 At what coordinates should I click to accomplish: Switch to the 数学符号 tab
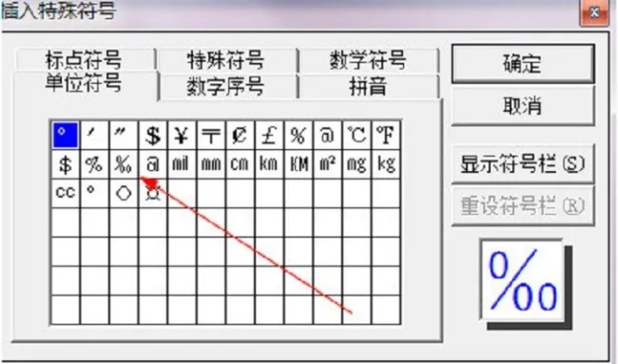[x=368, y=60]
